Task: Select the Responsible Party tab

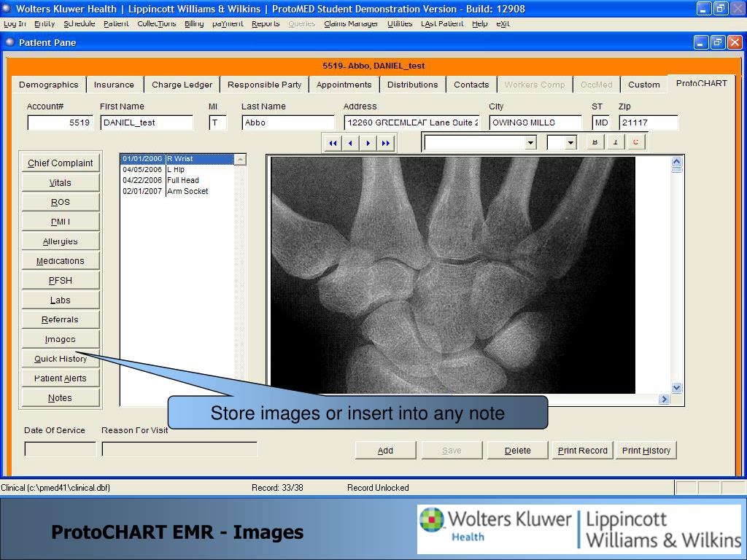Action: point(264,85)
